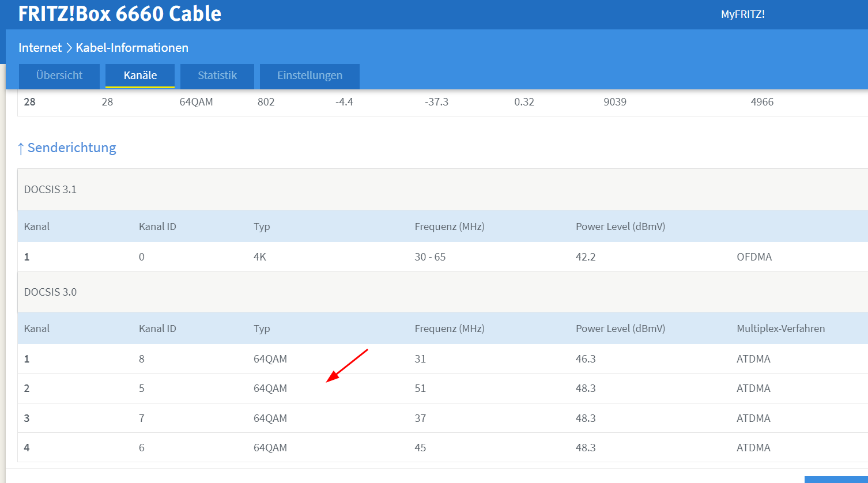Click Multiplex-Verfahren column header
This screenshot has height=483, width=868.
pyautogui.click(x=780, y=329)
